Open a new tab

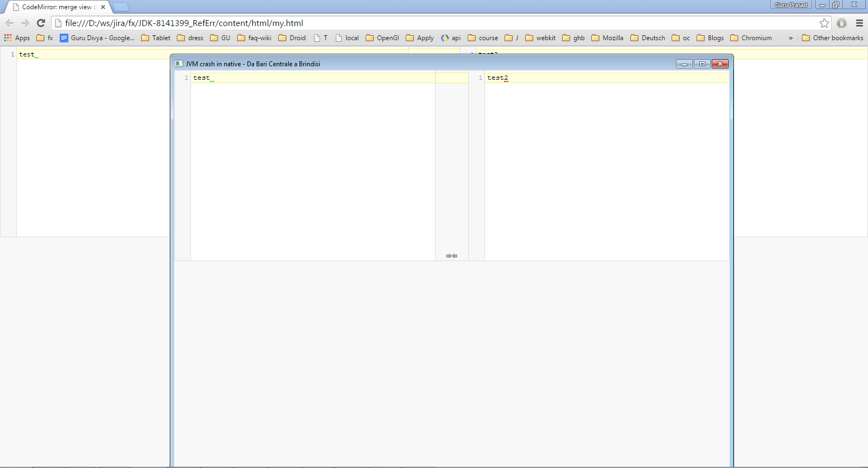(121, 7)
